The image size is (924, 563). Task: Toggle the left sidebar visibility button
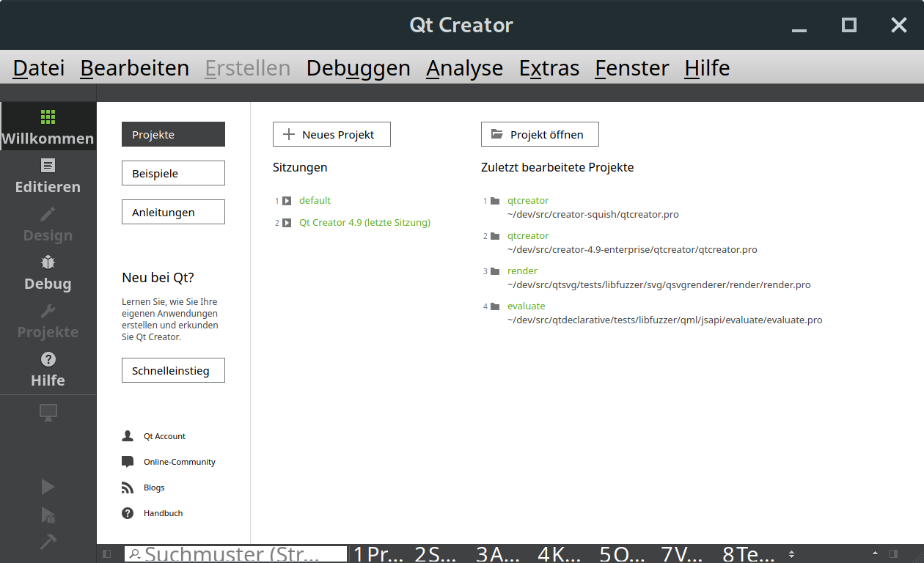pyautogui.click(x=106, y=553)
